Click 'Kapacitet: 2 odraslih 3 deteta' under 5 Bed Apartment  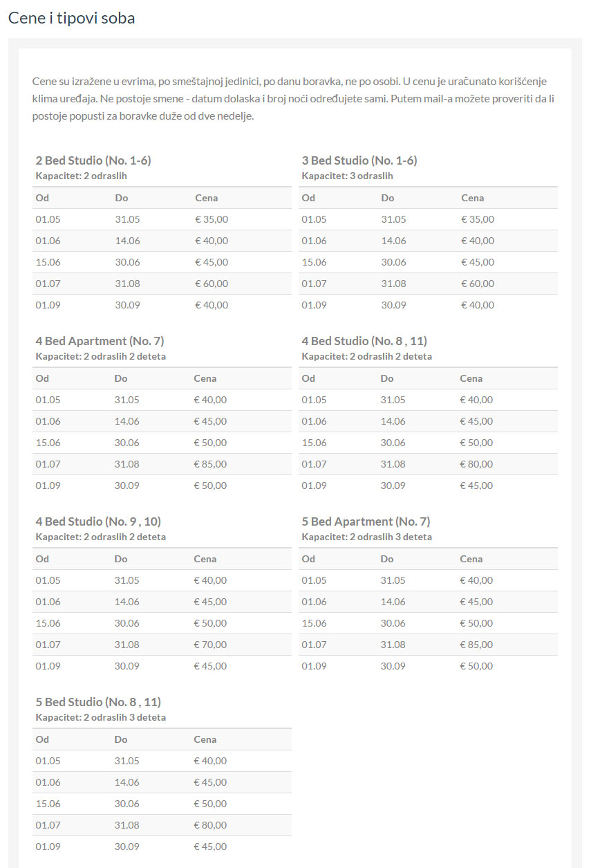pyautogui.click(x=366, y=537)
